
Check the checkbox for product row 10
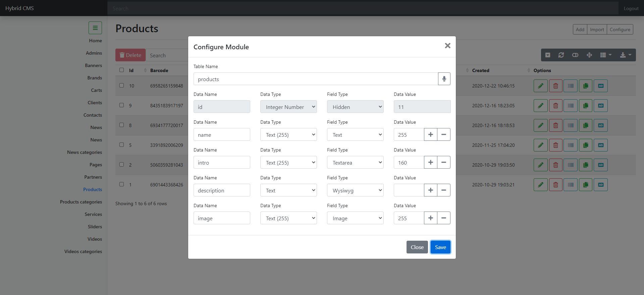pos(122,85)
